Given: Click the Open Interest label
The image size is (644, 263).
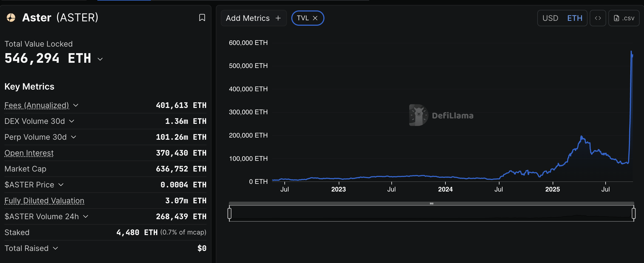Looking at the screenshot, I should 29,153.
